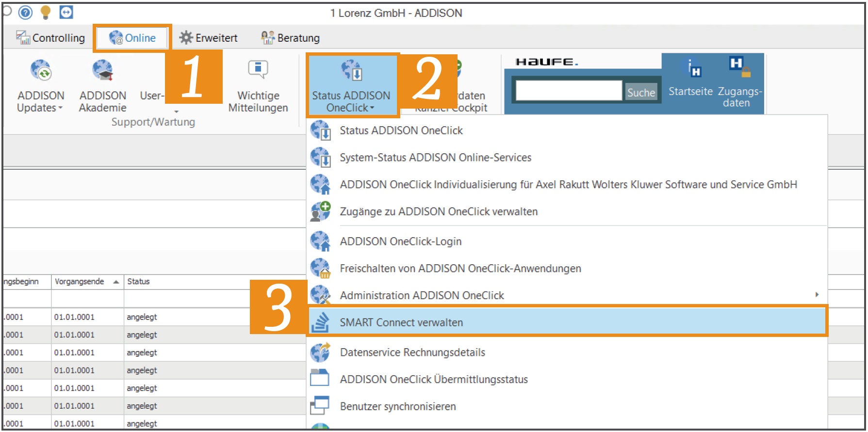Open ADDISON OneClick Individualisierung entry
The width and height of the screenshot is (868, 432).
[568, 185]
